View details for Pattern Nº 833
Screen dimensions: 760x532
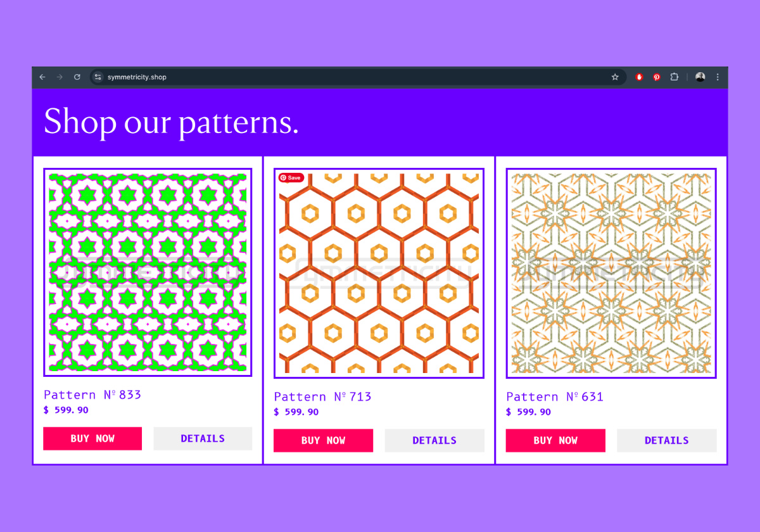point(203,438)
